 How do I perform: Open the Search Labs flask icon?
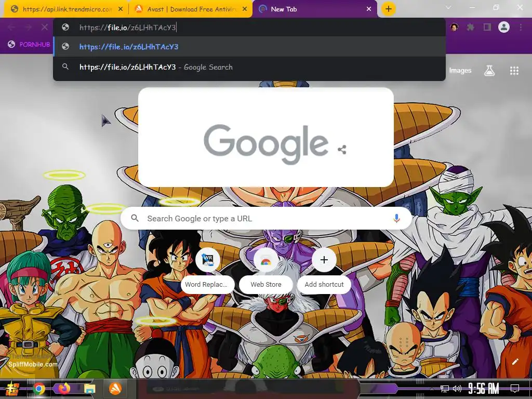[489, 71]
